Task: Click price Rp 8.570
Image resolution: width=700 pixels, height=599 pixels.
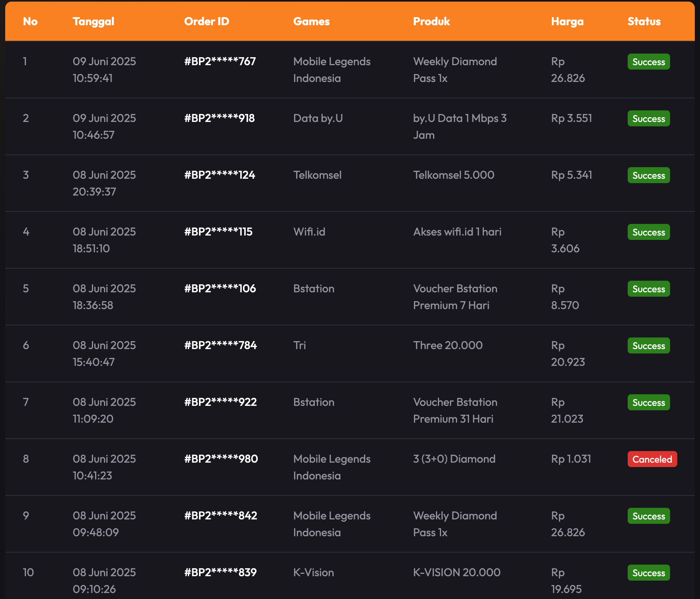Action: (x=565, y=297)
